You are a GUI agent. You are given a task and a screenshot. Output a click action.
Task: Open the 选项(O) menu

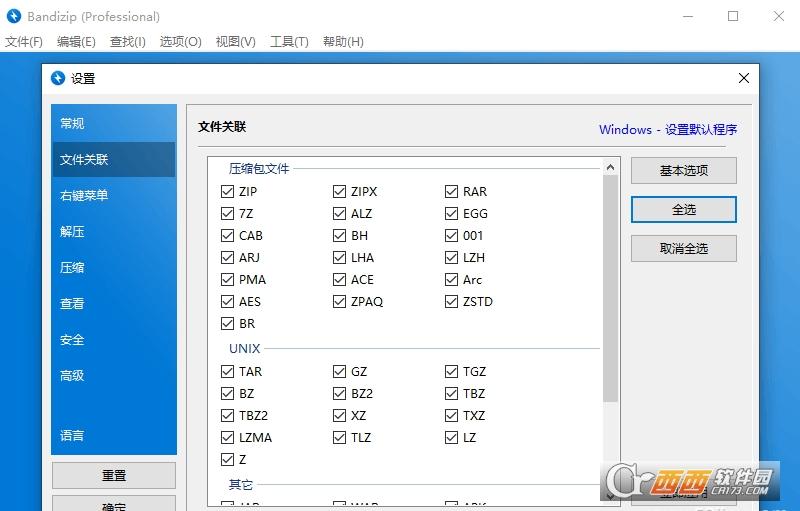point(181,41)
